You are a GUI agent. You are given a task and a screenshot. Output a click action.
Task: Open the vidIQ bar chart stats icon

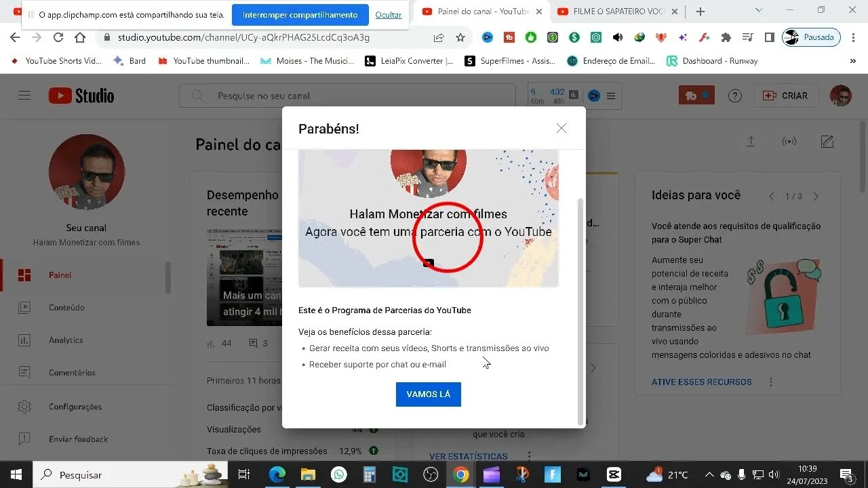(574, 95)
